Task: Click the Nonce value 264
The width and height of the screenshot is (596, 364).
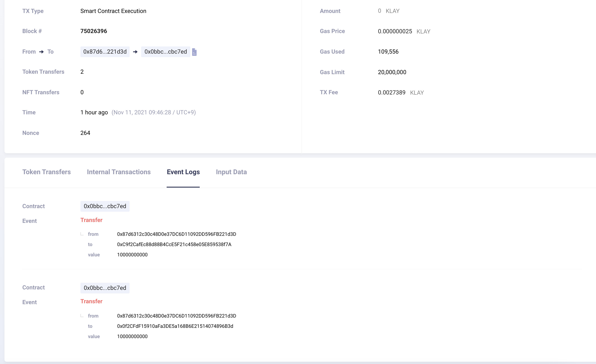Action: (x=85, y=133)
